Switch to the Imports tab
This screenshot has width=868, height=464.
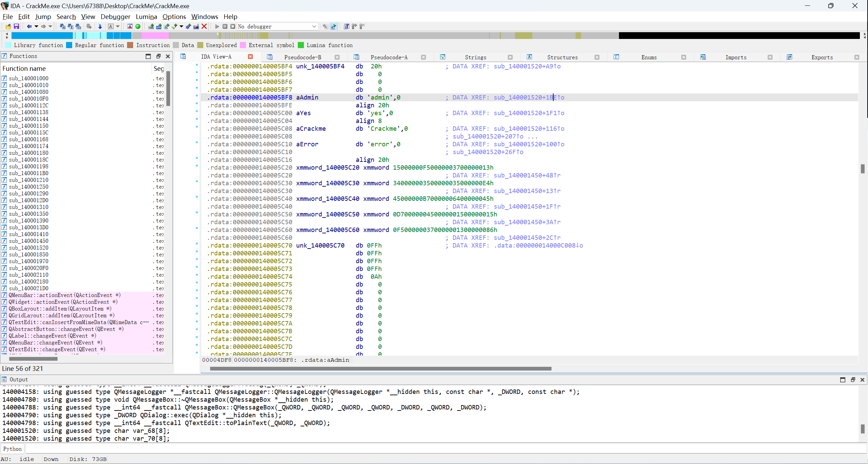coord(736,57)
